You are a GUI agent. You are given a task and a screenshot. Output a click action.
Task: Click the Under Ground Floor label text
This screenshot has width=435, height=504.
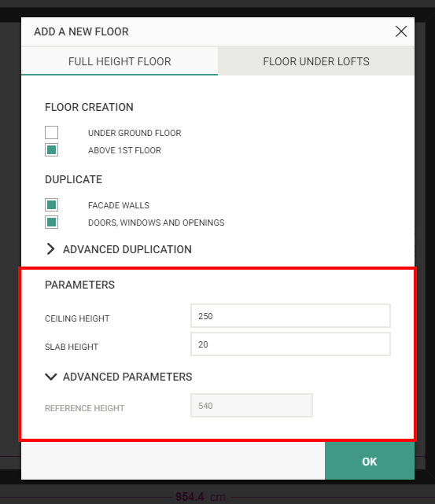[x=135, y=133]
